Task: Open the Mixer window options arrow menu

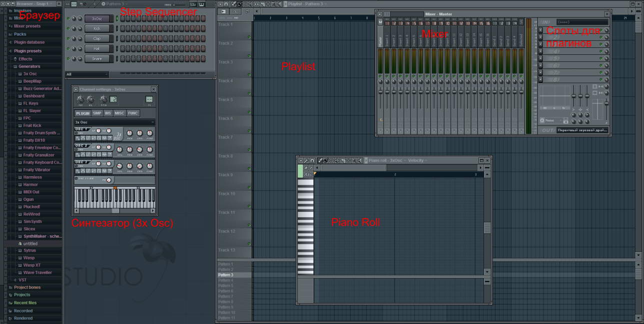Action: pos(379,14)
